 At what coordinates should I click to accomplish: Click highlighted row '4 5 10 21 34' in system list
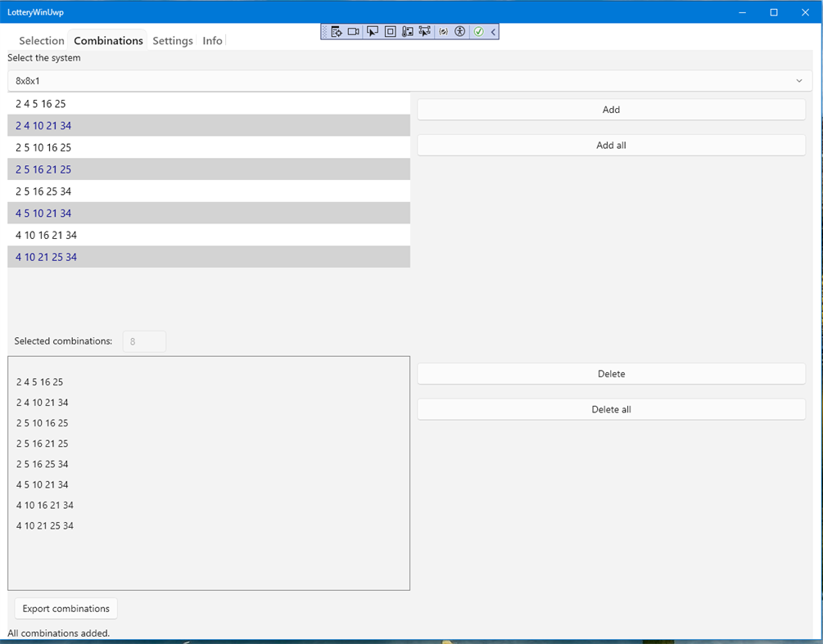(x=209, y=213)
